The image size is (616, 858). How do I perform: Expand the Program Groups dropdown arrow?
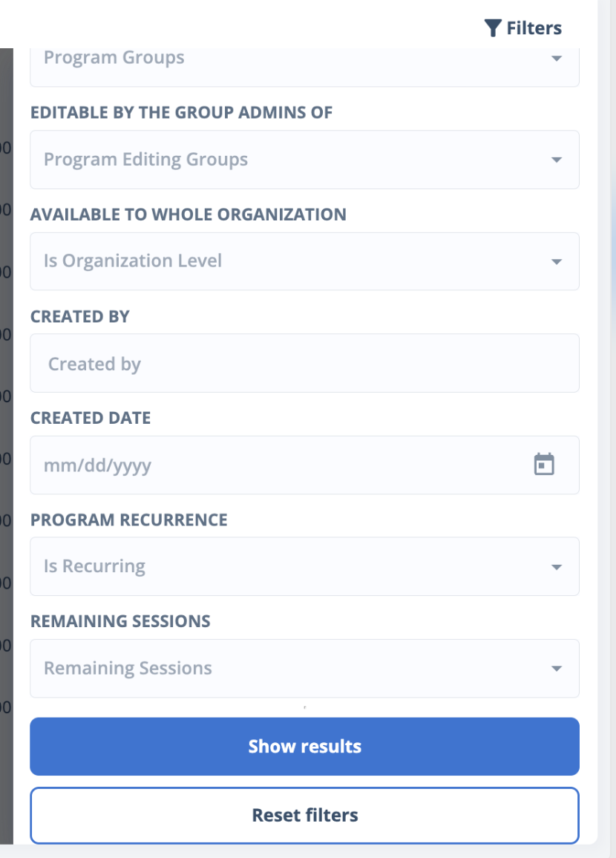[557, 59]
